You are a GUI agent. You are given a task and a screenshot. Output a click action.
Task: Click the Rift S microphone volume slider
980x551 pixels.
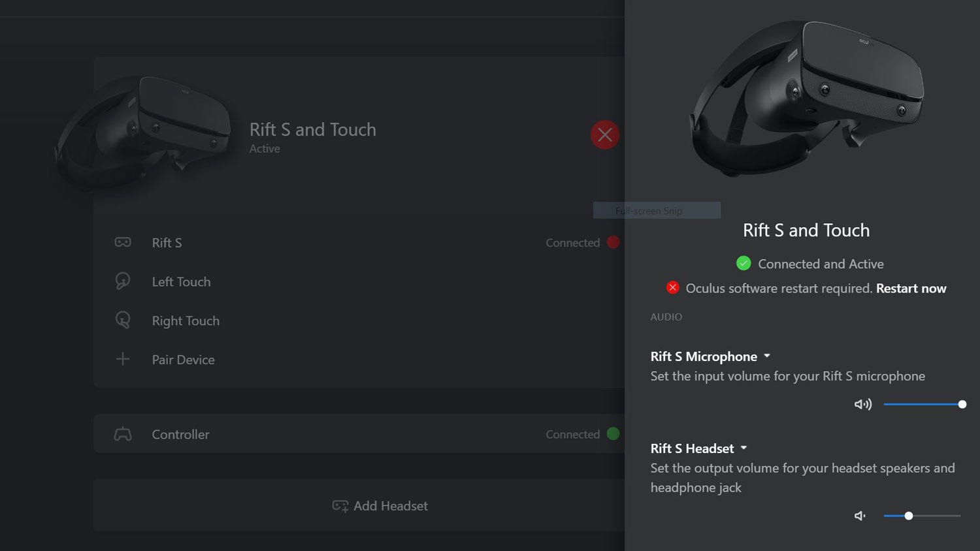[x=921, y=404]
